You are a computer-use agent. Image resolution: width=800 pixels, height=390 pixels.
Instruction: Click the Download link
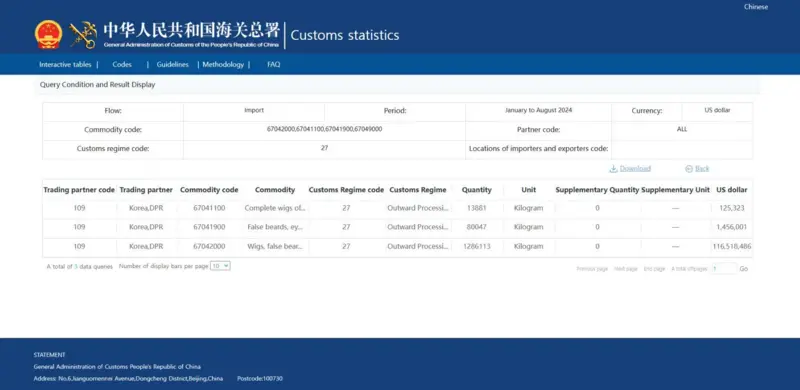coord(635,168)
